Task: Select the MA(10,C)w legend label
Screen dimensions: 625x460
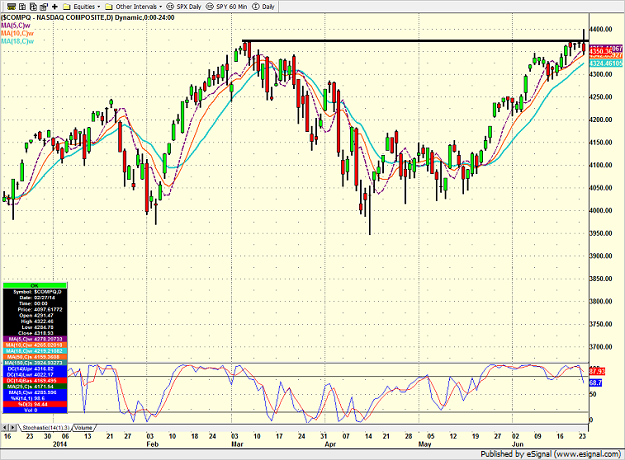Action: tap(17, 33)
